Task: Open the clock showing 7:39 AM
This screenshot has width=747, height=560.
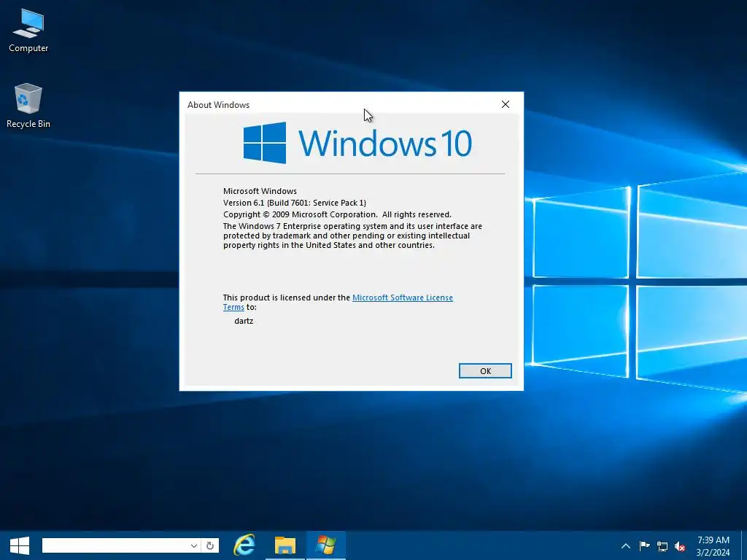Action: [x=713, y=545]
